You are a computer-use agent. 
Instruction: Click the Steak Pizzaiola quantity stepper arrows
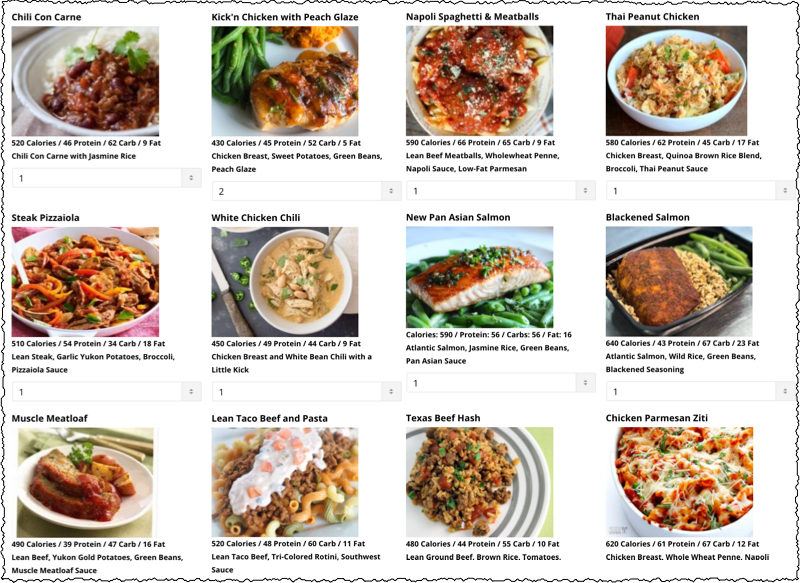pos(191,392)
